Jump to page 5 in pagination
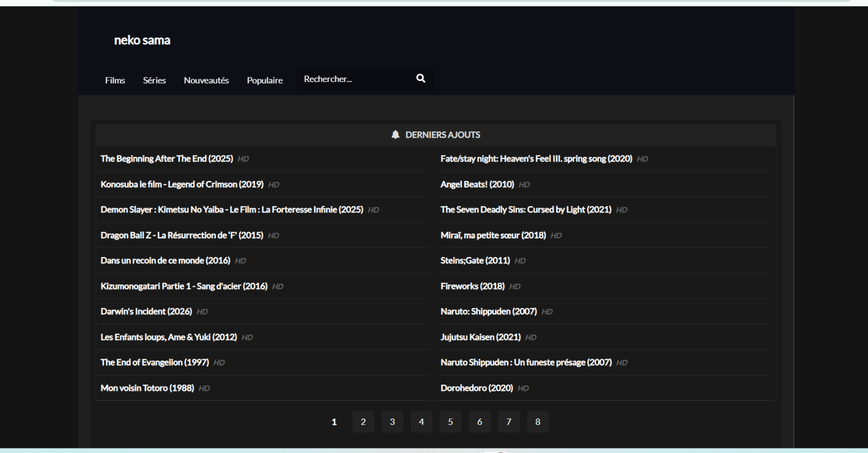Screen dimensions: 868x453 point(450,422)
